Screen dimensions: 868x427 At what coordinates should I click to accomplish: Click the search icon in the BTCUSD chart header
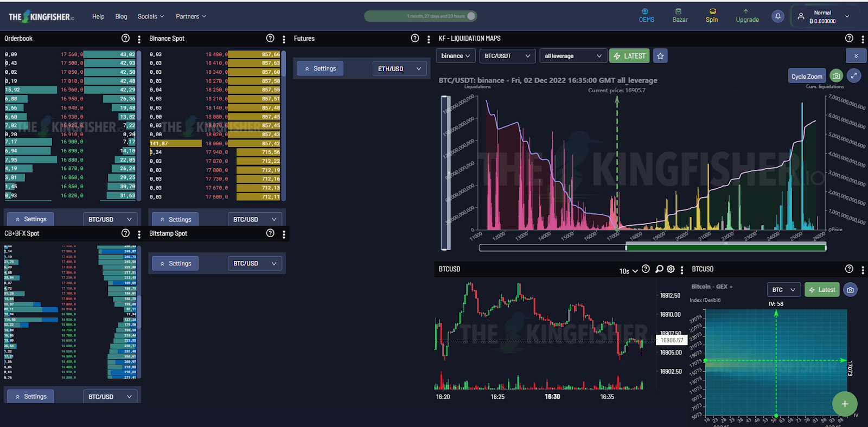point(659,269)
